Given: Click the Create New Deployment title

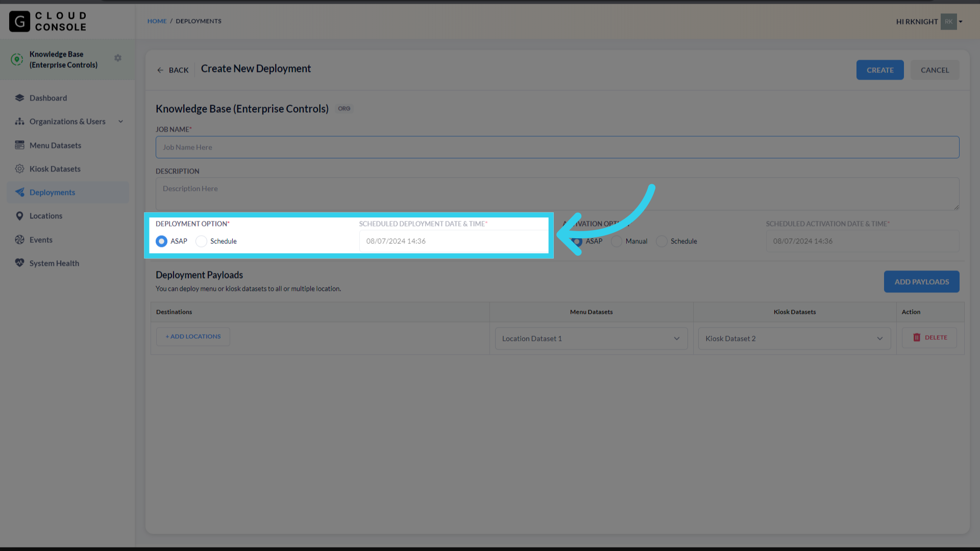Looking at the screenshot, I should (256, 69).
